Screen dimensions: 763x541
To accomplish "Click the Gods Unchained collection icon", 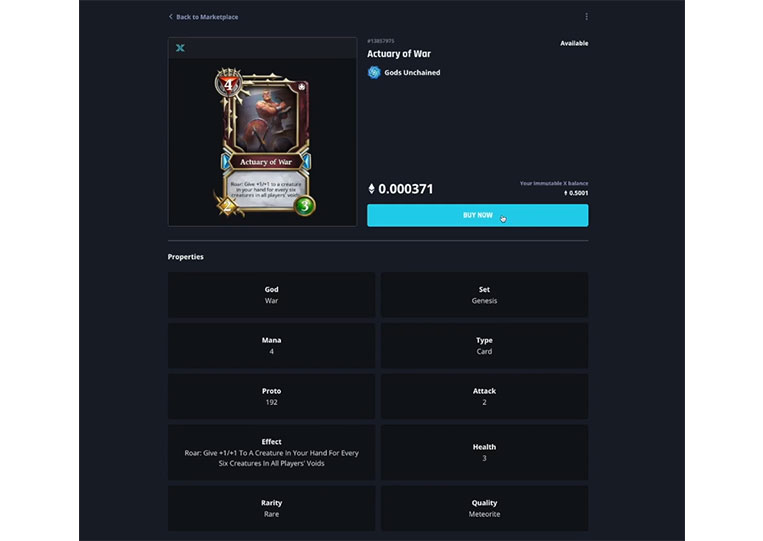I will 374,72.
